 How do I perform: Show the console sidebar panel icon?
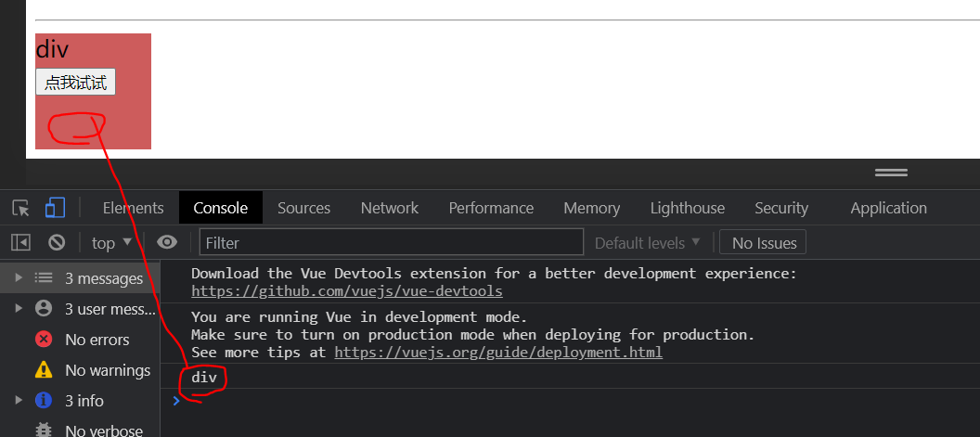point(20,242)
